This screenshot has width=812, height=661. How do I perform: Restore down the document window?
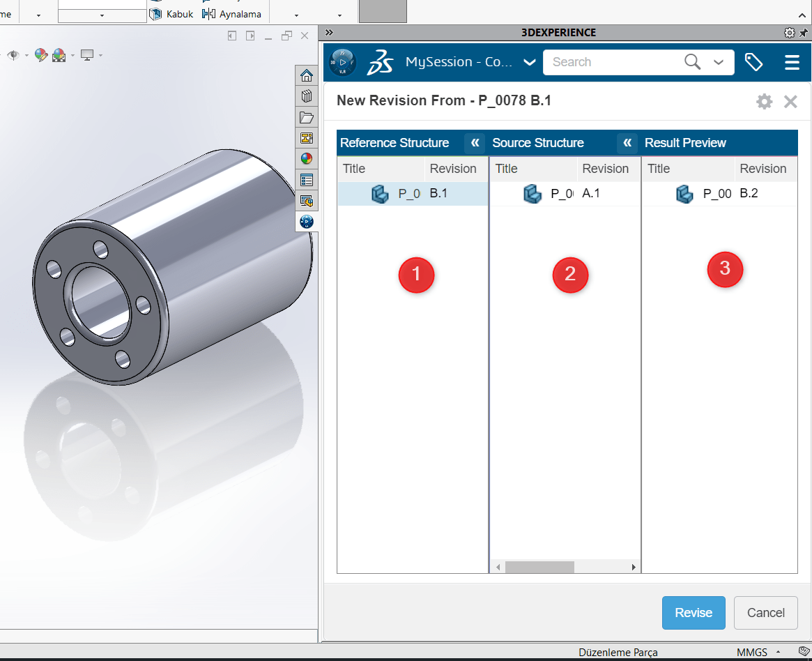(x=286, y=36)
